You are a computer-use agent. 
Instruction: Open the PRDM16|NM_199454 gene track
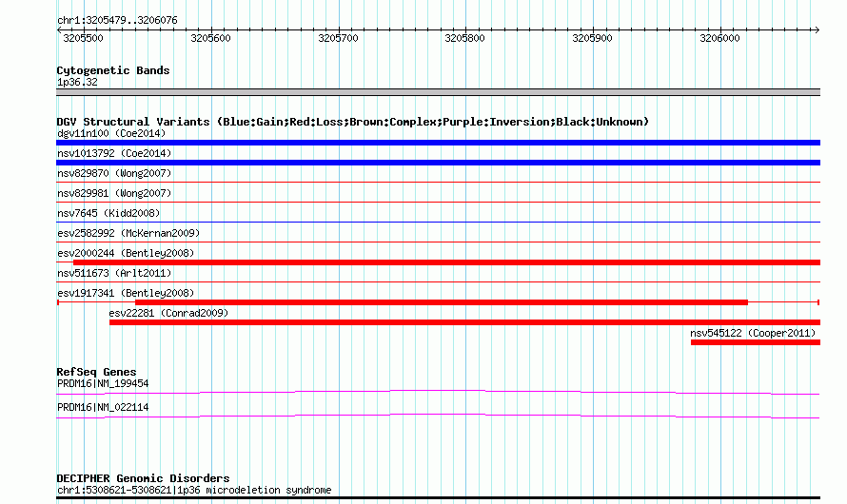click(438, 393)
